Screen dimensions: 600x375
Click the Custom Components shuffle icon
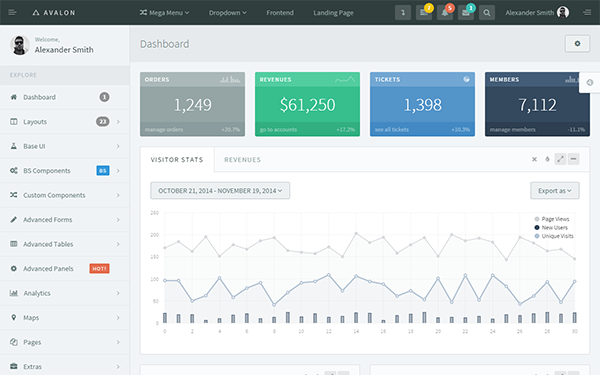point(14,195)
